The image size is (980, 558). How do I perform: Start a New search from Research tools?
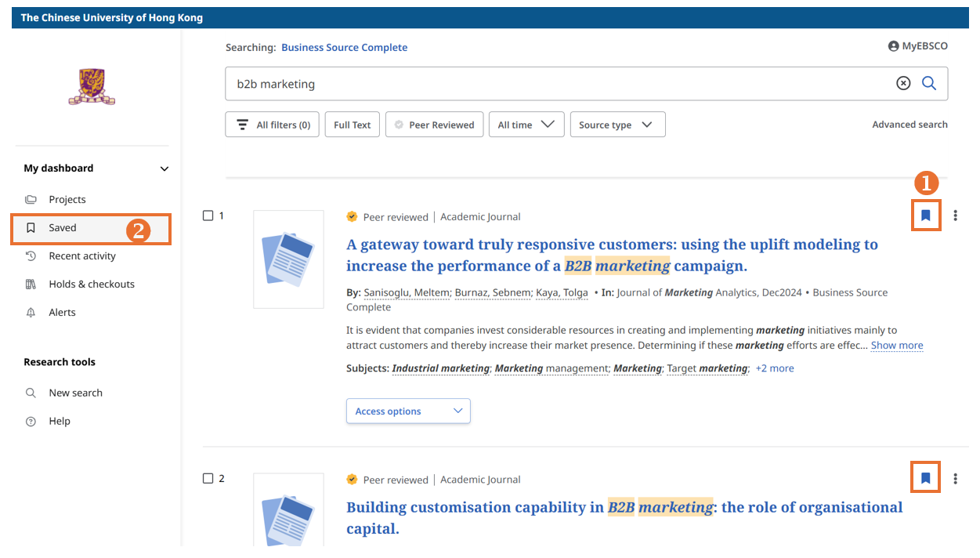(75, 393)
